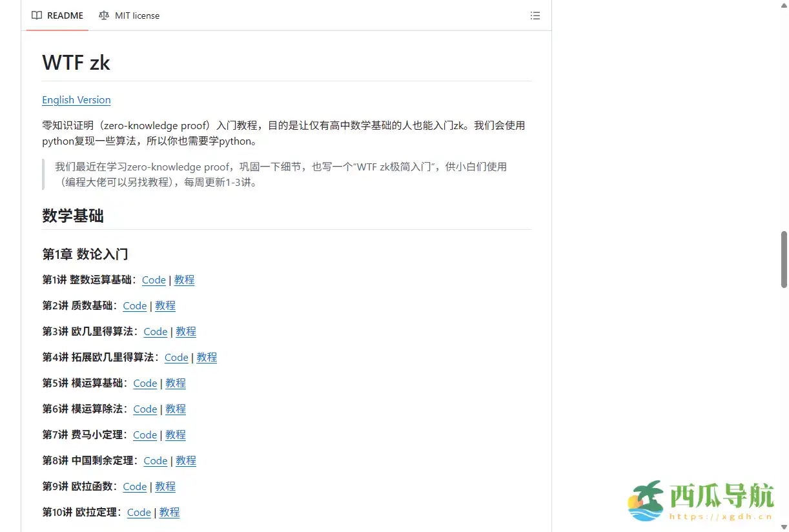Switch to the MIT license tab
Image resolution: width=789 pixels, height=532 pixels.
pos(137,15)
